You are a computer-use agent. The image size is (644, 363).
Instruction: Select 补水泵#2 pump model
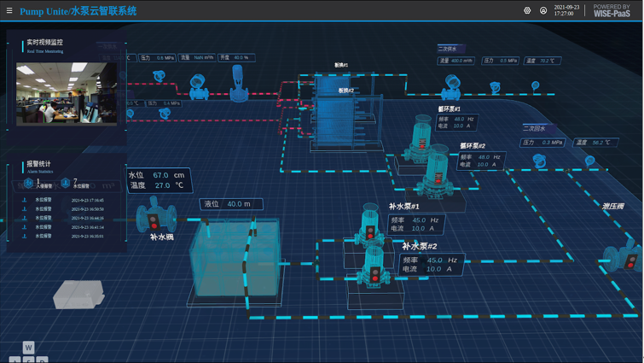pos(374,266)
